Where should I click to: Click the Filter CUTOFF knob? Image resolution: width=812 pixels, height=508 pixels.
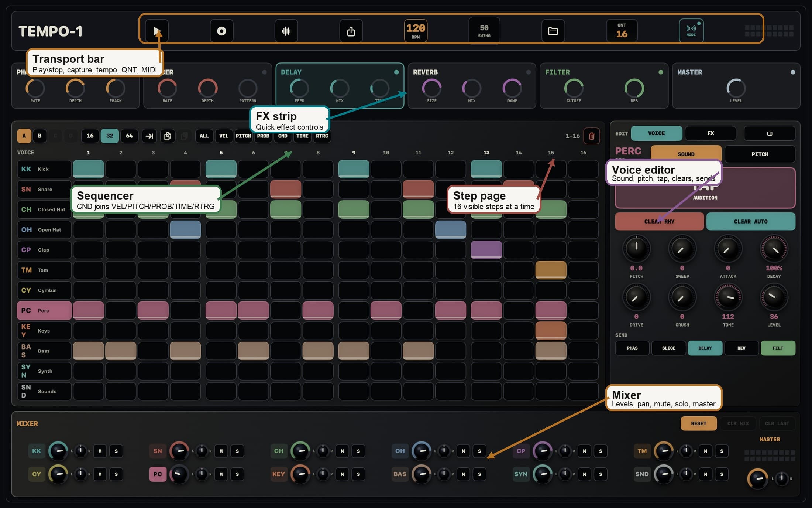coord(574,88)
